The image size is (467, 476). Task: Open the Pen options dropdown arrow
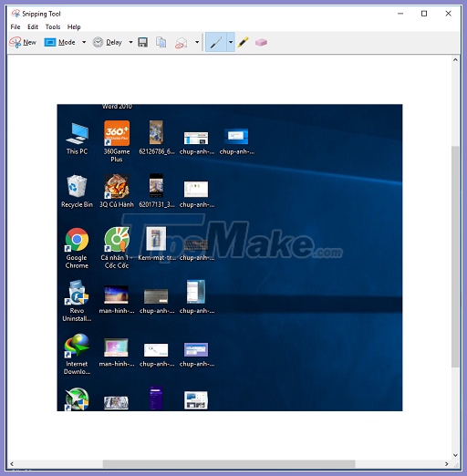[x=231, y=42]
